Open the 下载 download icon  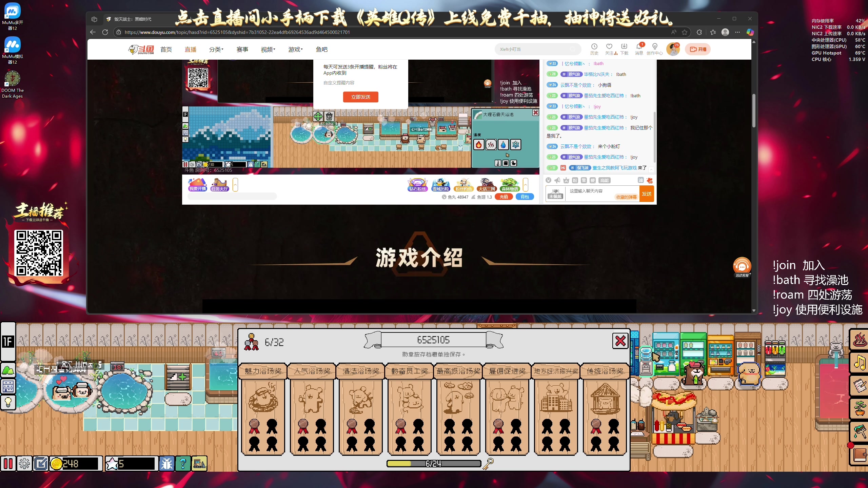click(x=624, y=49)
